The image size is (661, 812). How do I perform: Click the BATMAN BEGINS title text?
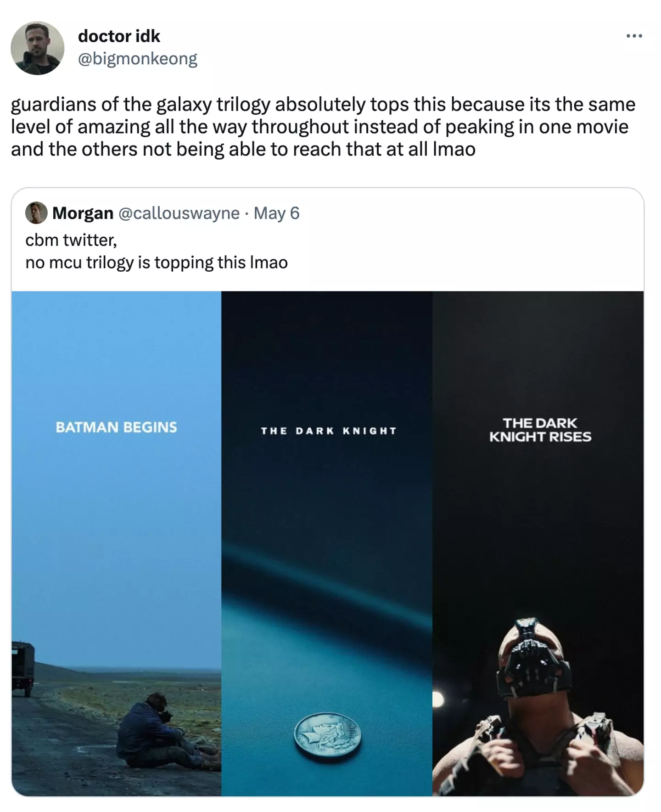click(116, 427)
